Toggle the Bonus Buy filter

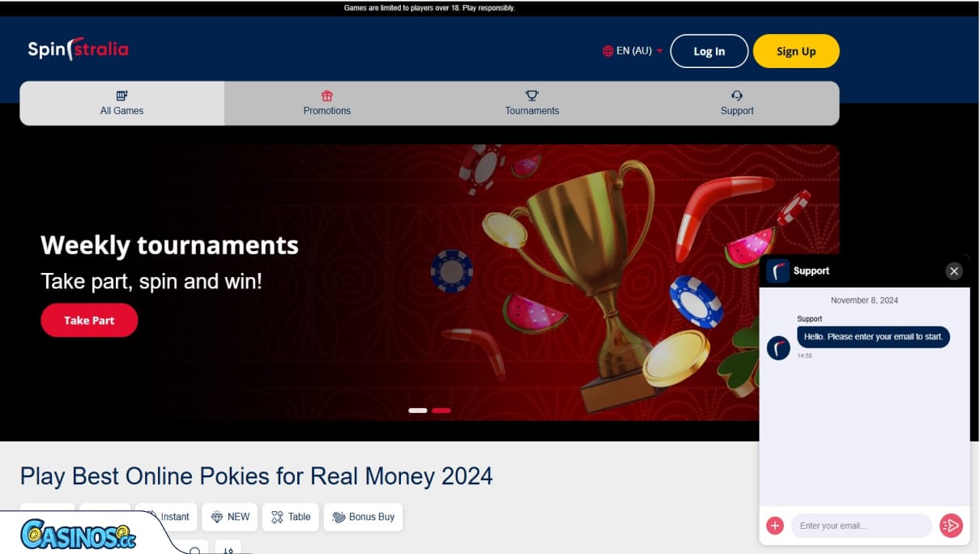363,516
